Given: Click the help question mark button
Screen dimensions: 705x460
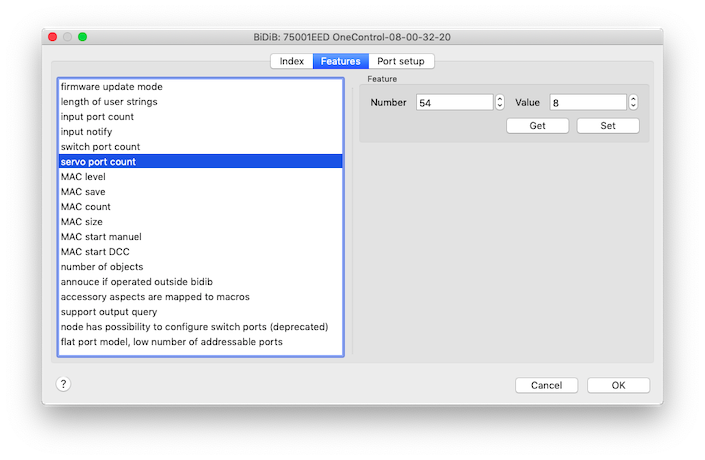Looking at the screenshot, I should click(63, 384).
